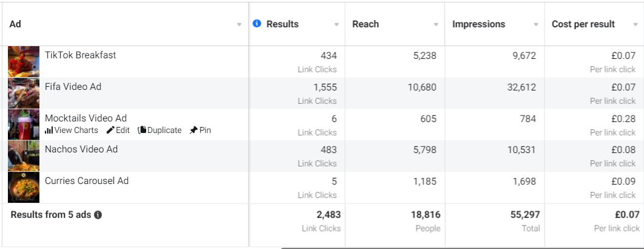
Task: Open the Impressions column dropdown arrow
Action: click(x=536, y=25)
